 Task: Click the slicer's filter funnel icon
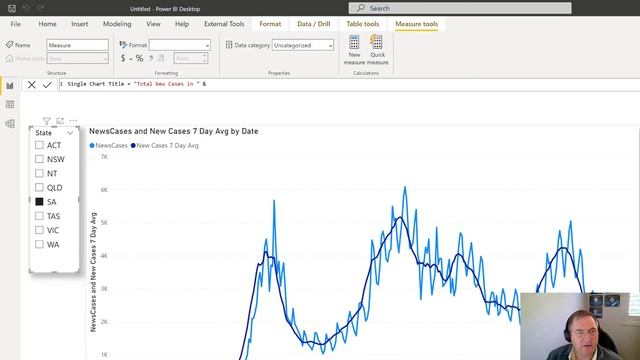coord(47,121)
